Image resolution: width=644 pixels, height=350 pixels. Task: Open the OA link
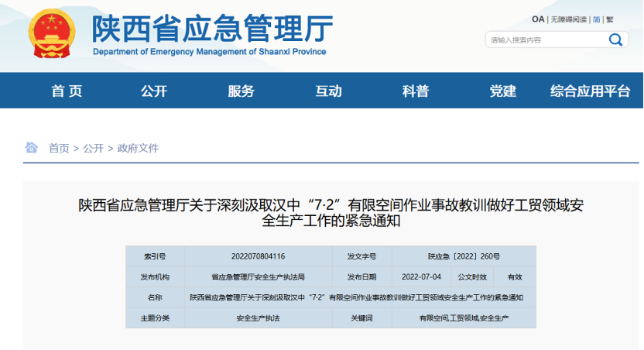(538, 19)
